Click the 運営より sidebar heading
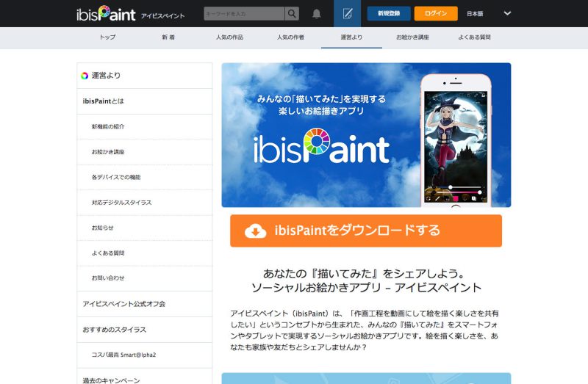Screen dimensions: 588x384 click(x=144, y=76)
